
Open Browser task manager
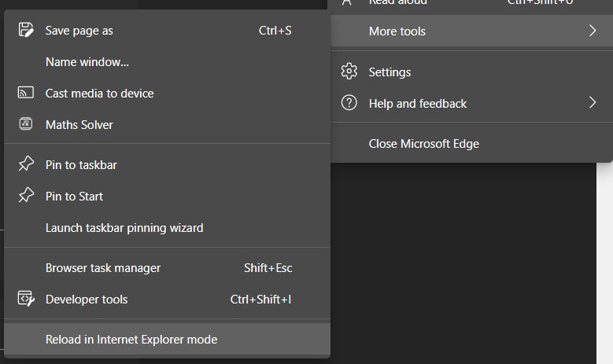pyautogui.click(x=168, y=268)
